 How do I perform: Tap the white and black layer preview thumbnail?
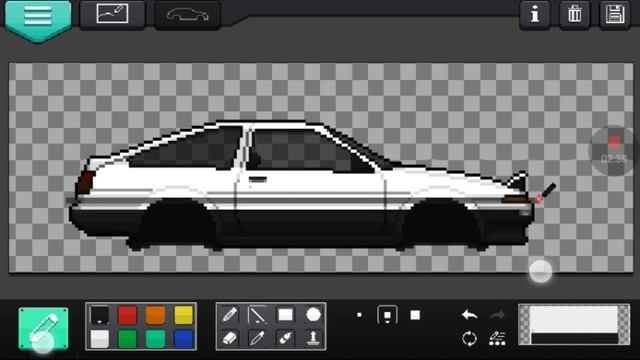click(574, 324)
